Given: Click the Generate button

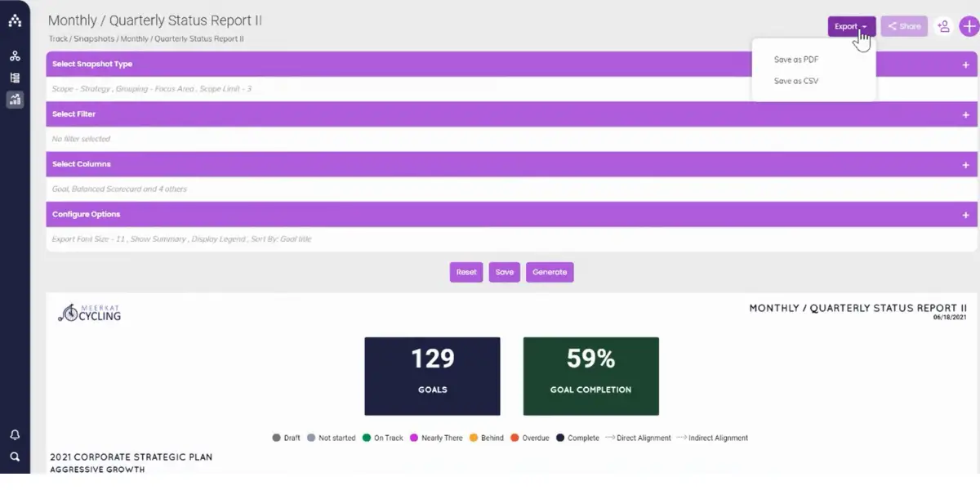Looking at the screenshot, I should pyautogui.click(x=550, y=272).
